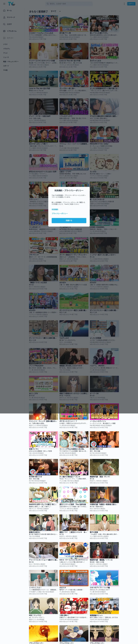The image size is (138, 644).
Task: Open the MIX（ミックス） anime thumbnail
Action: pyautogui.click(x=43, y=606)
